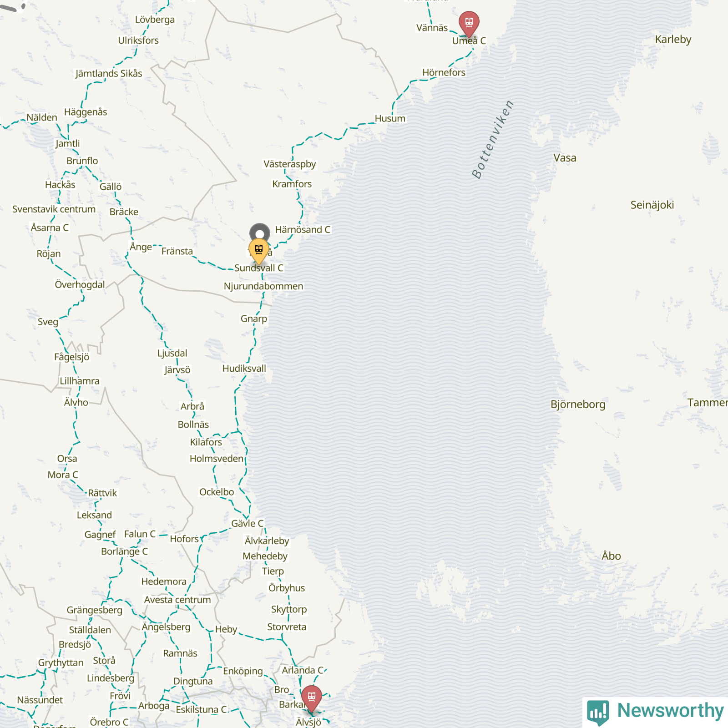Viewport: 728px width, 728px height.
Task: Click the Newsworthy chart bubble icon
Action: coord(598,712)
